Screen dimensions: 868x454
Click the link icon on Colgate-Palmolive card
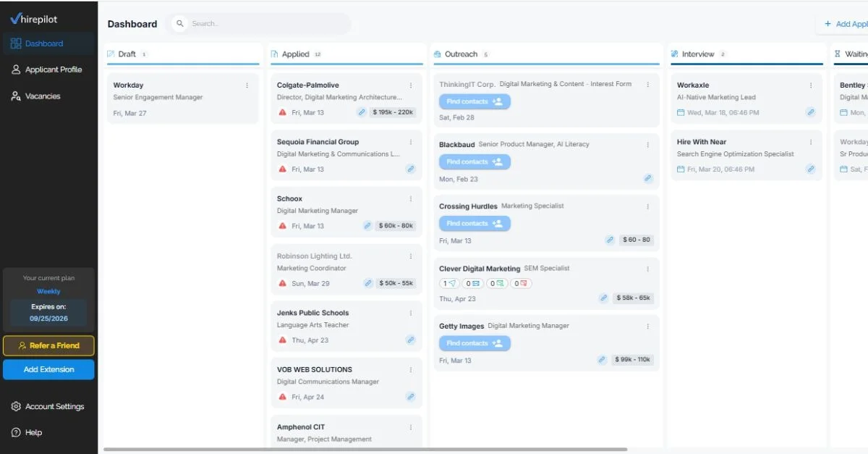click(x=362, y=112)
